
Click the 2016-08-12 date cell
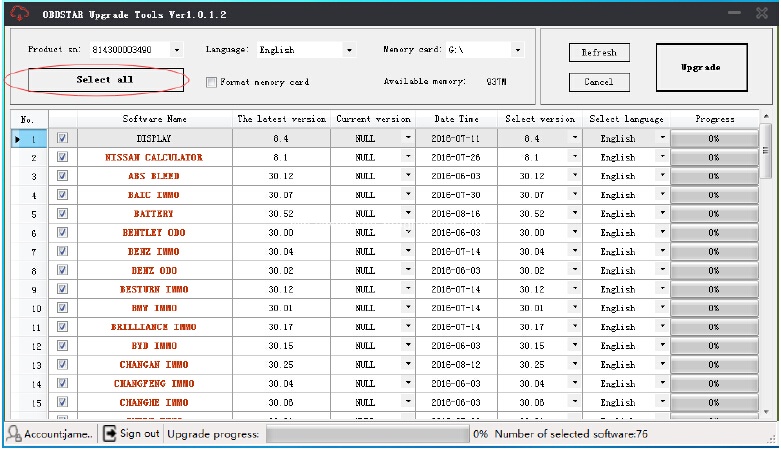tap(456, 365)
